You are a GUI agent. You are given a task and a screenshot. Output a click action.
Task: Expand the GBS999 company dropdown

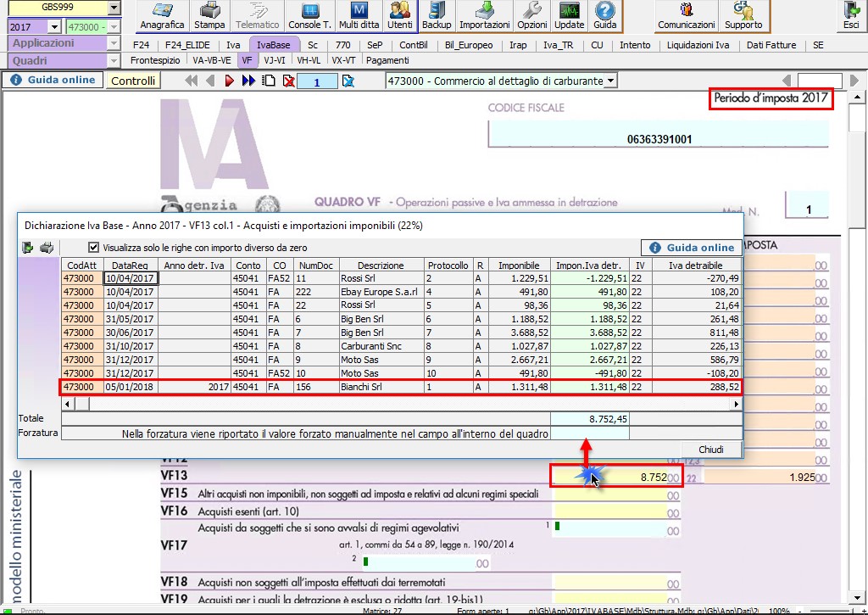pos(114,8)
